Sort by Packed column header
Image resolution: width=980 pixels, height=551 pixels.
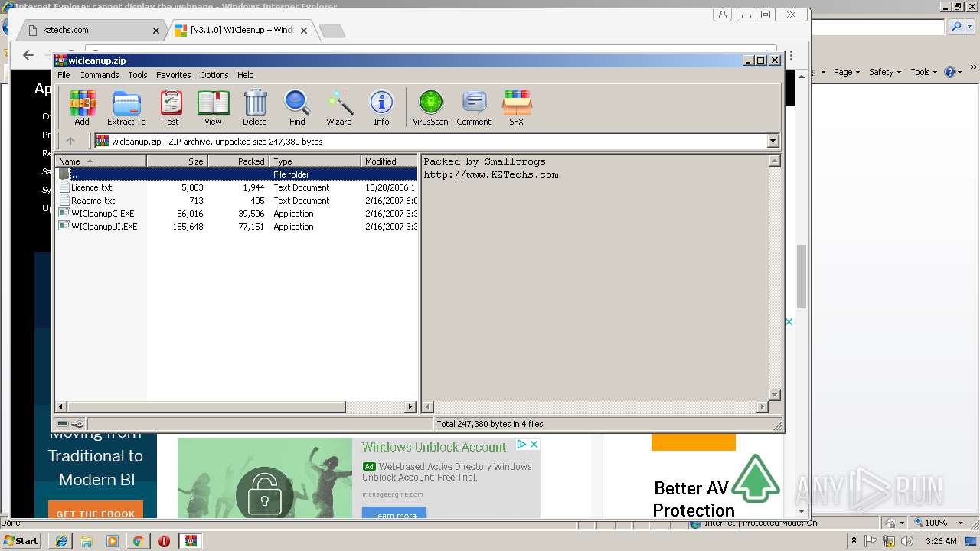pos(238,161)
